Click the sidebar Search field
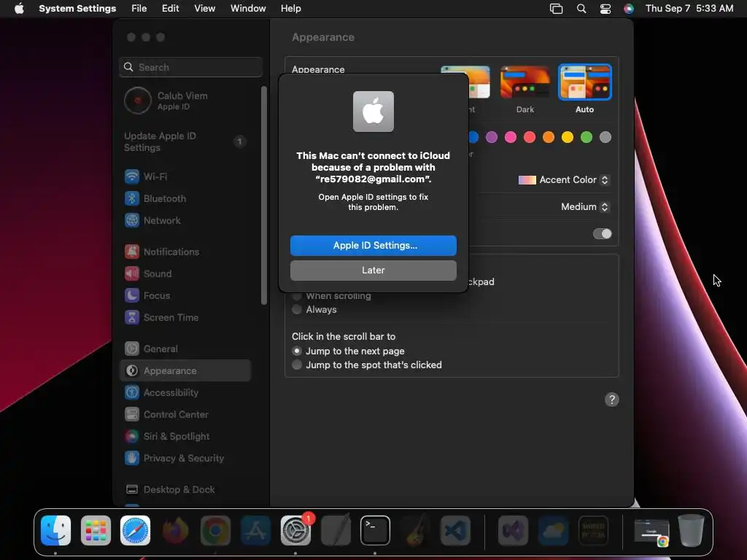Screen dimensions: 747x560 190,67
